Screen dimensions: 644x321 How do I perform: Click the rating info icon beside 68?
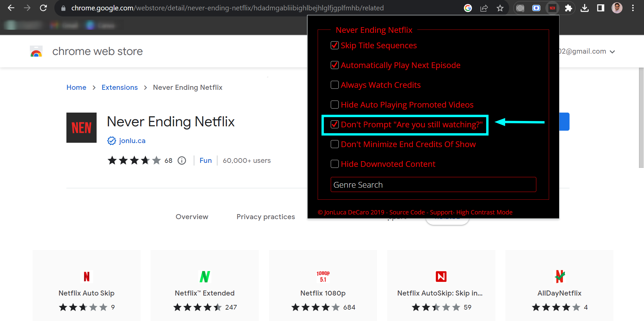[182, 160]
